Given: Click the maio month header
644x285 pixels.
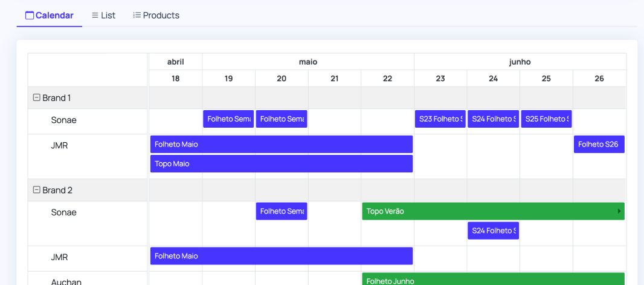Looking at the screenshot, I should coord(308,62).
